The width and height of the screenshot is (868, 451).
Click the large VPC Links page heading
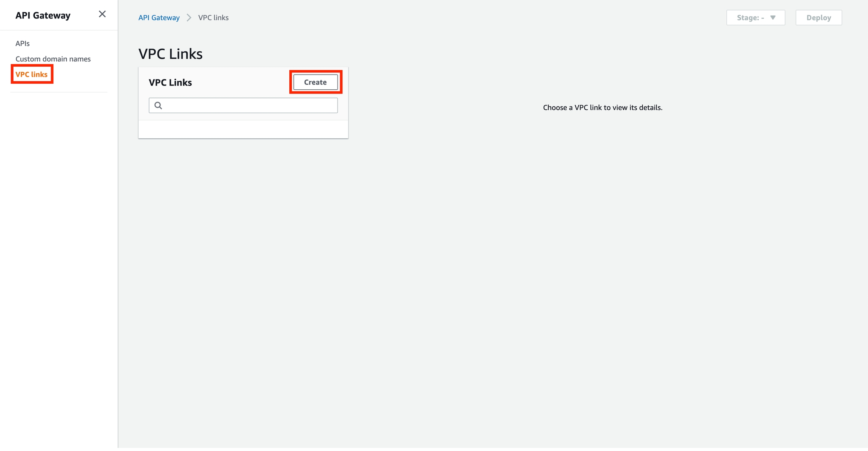170,54
